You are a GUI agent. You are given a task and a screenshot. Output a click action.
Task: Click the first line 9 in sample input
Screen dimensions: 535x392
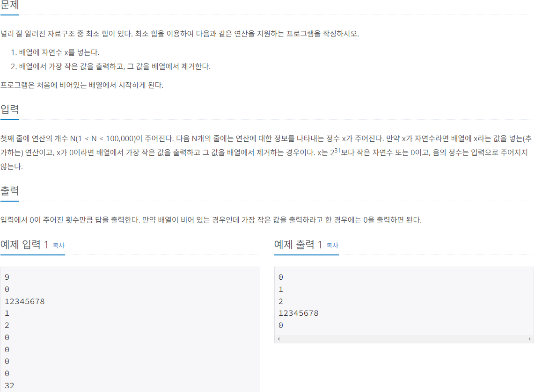tap(7, 277)
